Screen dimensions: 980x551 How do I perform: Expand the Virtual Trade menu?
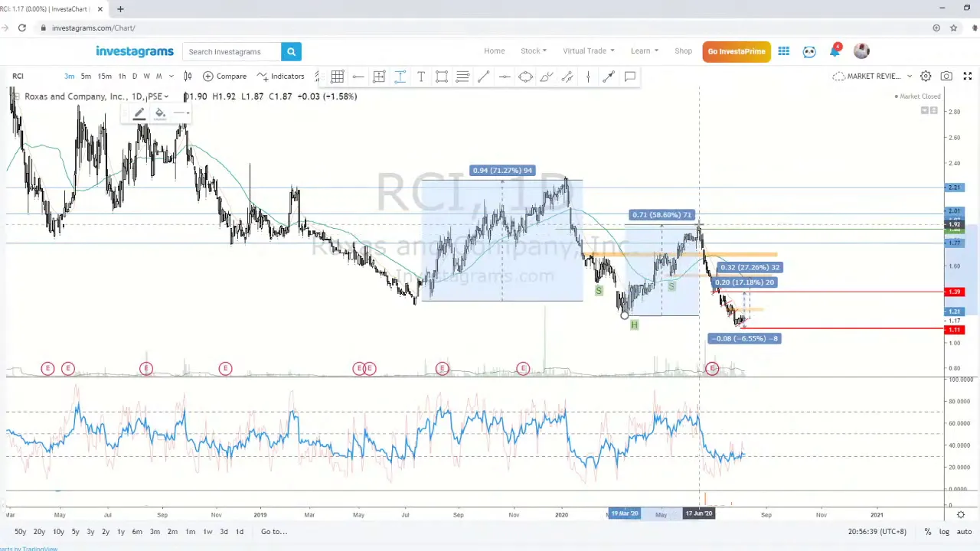(588, 51)
